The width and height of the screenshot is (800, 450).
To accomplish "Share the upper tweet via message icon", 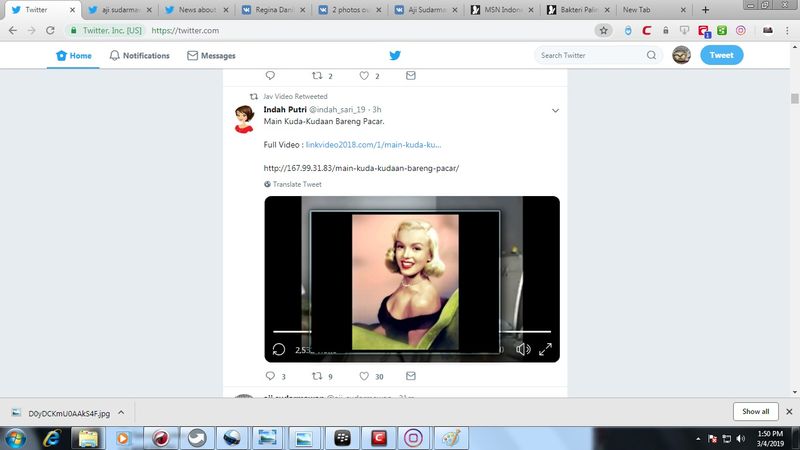I will point(411,76).
